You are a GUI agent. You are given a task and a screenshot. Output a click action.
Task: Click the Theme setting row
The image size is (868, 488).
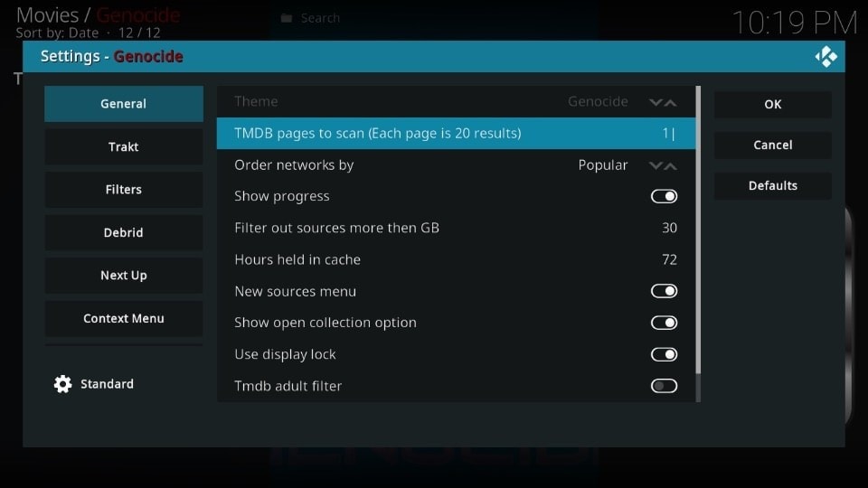[456, 102]
